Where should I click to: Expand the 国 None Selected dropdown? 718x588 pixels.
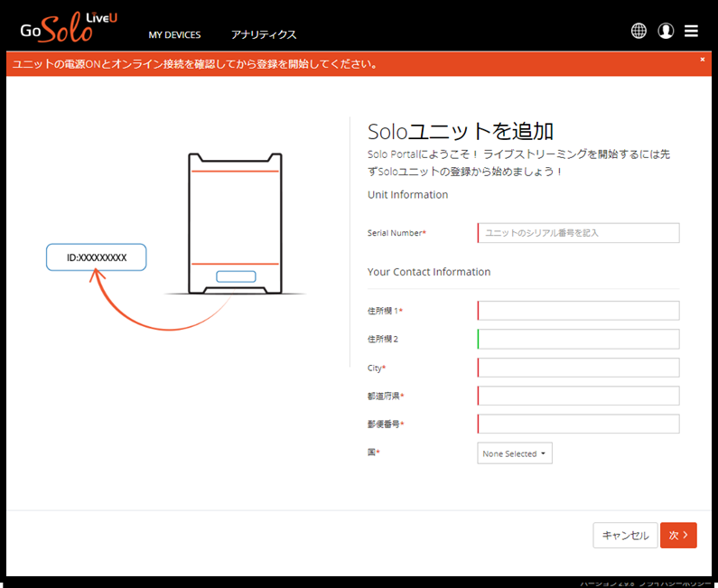coord(515,453)
